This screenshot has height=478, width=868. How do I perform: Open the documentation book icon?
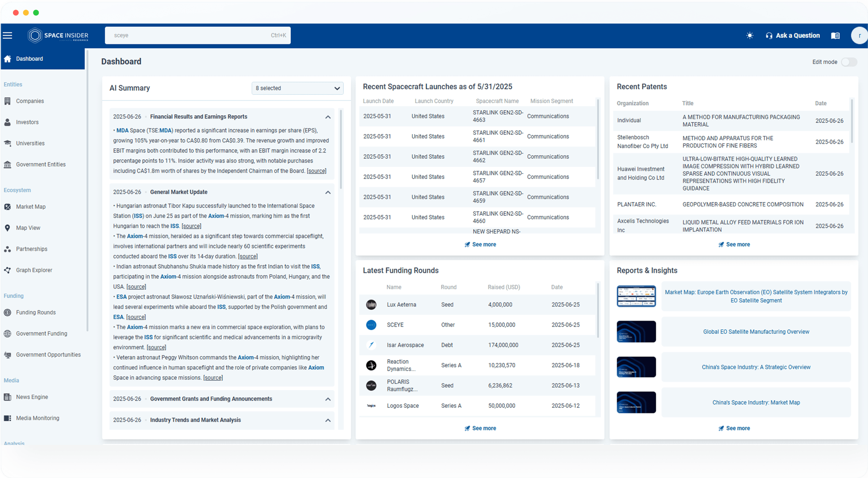pyautogui.click(x=835, y=35)
